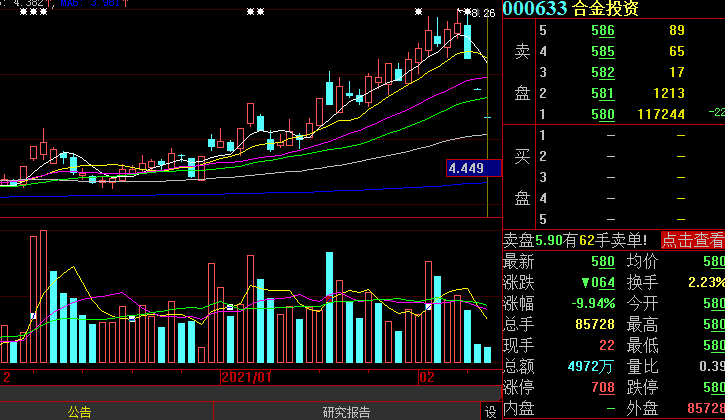This screenshot has width=725, height=420.
Task: Click the 最低 low price label
Action: click(642, 346)
